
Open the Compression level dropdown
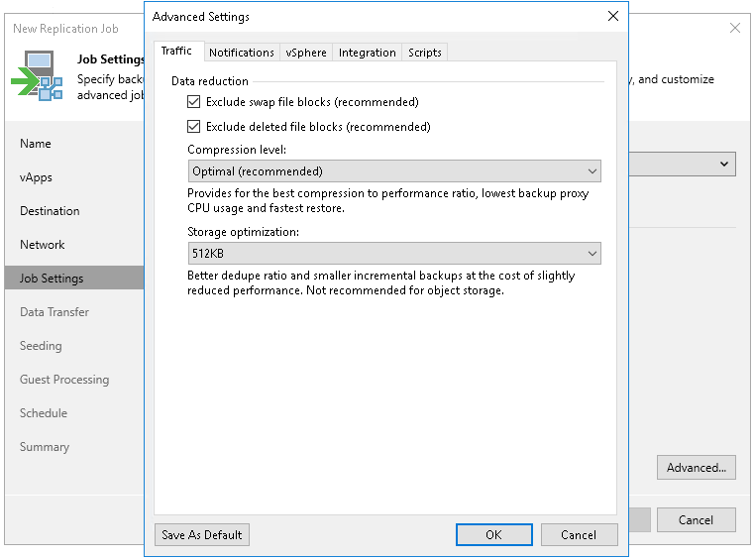tap(394, 171)
